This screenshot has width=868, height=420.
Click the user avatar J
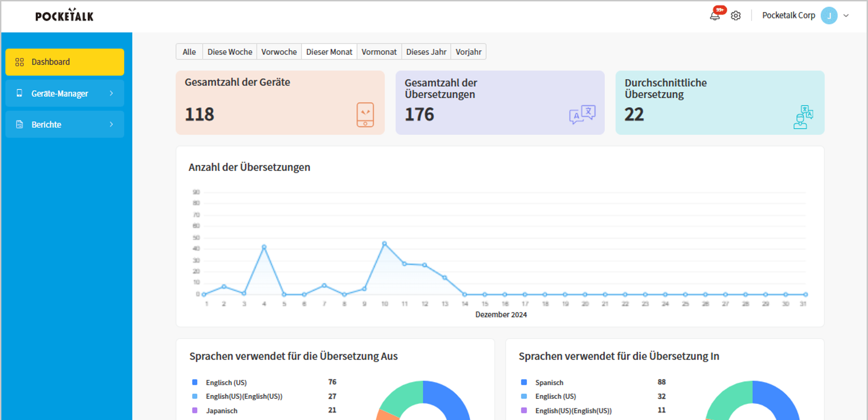click(829, 16)
